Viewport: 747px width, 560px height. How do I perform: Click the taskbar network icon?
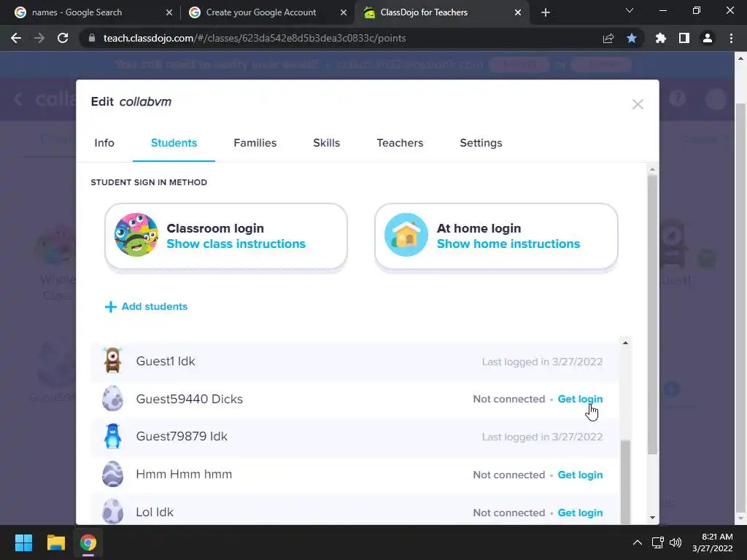coord(658,542)
